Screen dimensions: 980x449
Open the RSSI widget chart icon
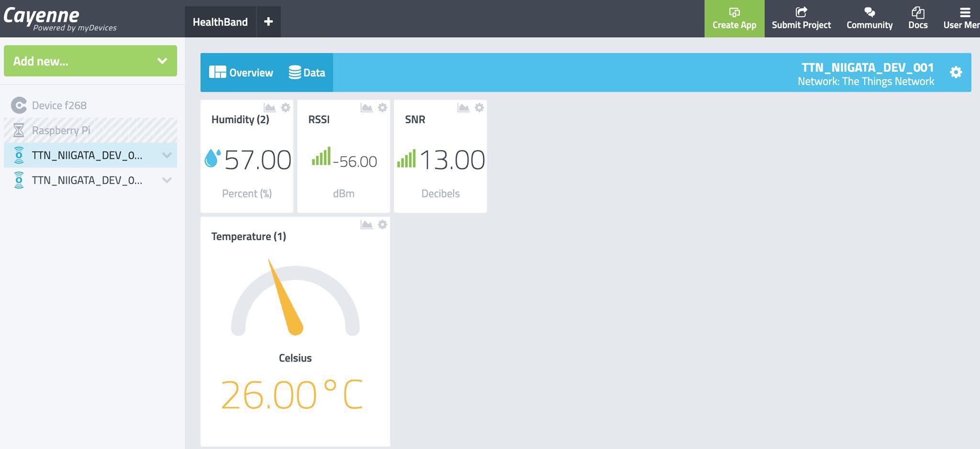pyautogui.click(x=367, y=108)
